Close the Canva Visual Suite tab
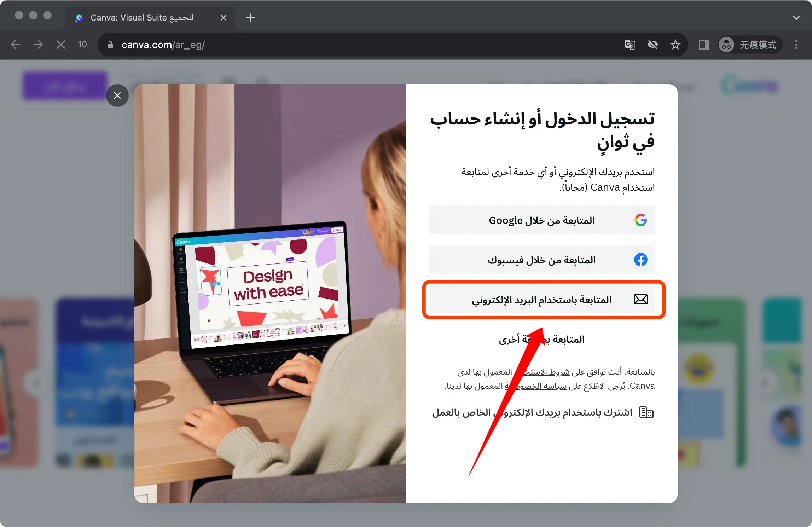This screenshot has height=527, width=812. click(x=224, y=18)
